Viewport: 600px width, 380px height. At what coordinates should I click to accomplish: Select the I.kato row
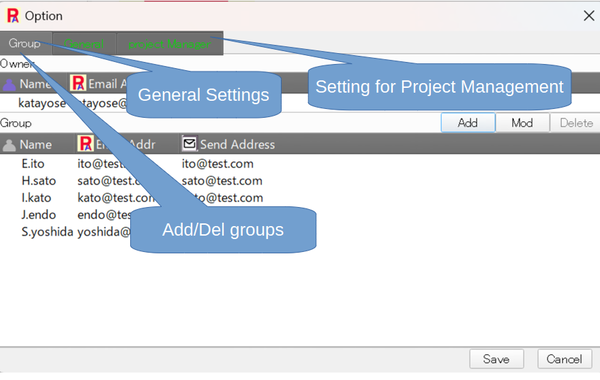[300, 197]
